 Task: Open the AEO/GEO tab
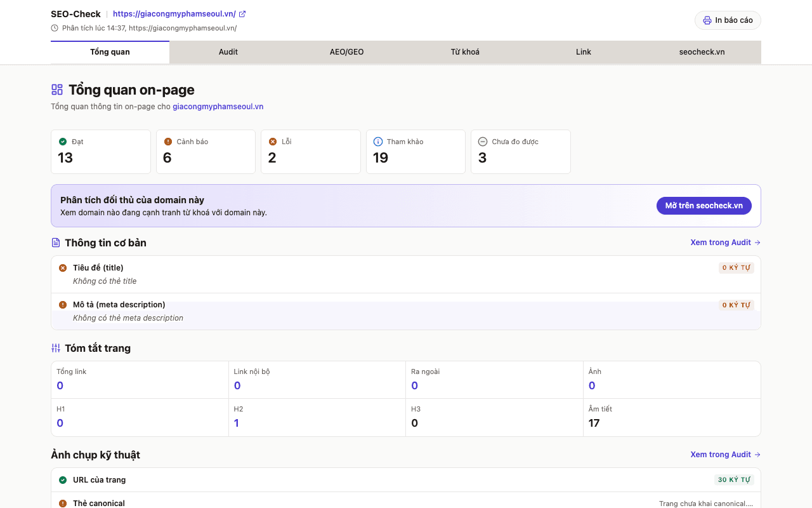347,52
